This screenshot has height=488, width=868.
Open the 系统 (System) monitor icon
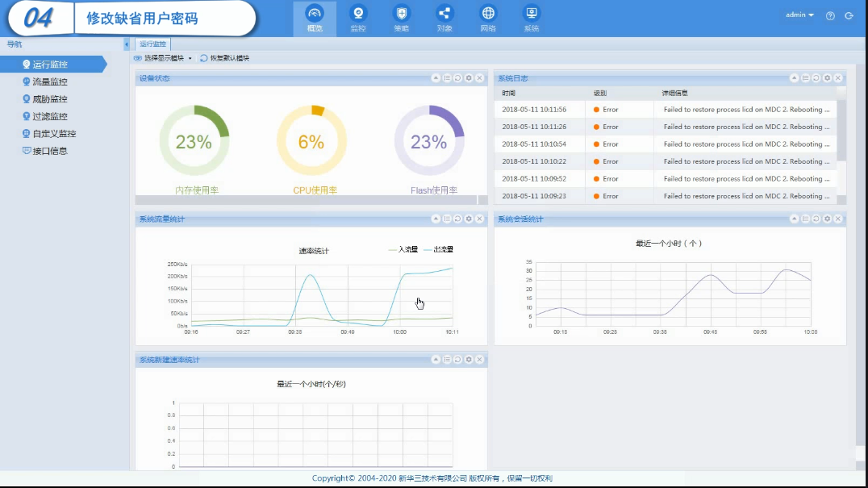(531, 19)
